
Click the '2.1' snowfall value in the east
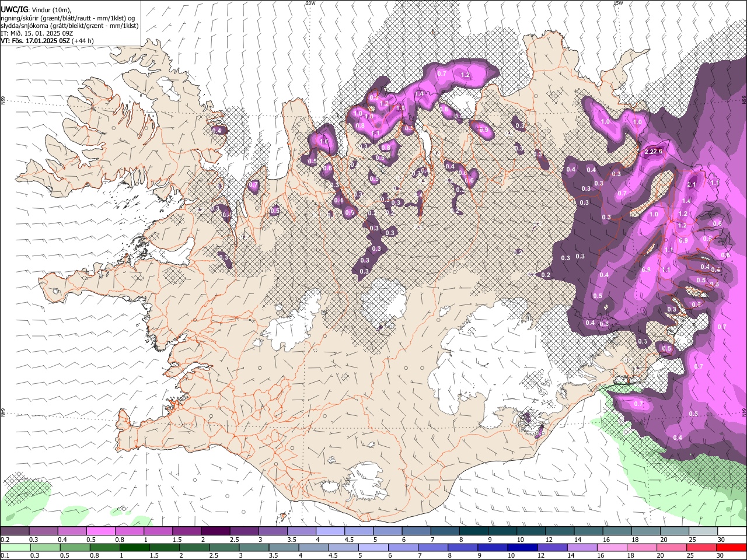point(692,184)
